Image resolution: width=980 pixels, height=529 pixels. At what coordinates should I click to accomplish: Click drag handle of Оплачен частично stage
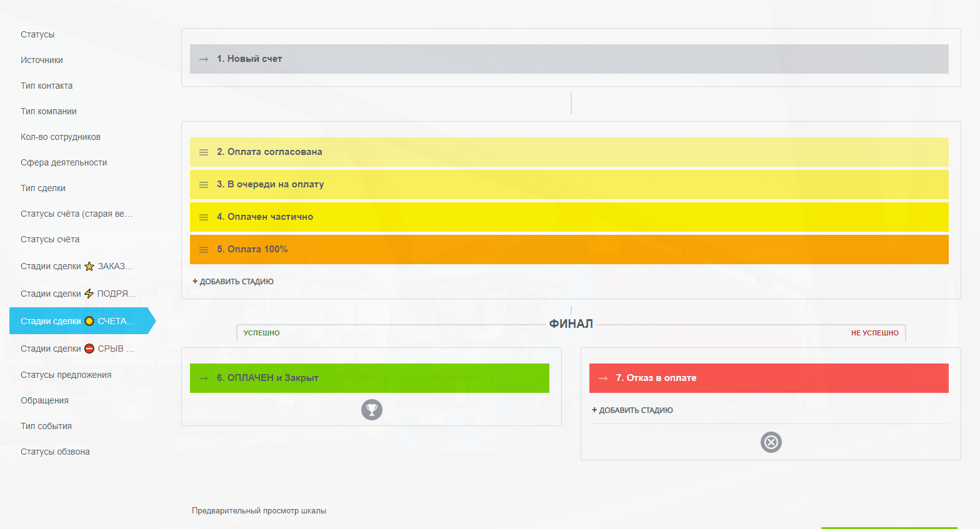(x=204, y=217)
